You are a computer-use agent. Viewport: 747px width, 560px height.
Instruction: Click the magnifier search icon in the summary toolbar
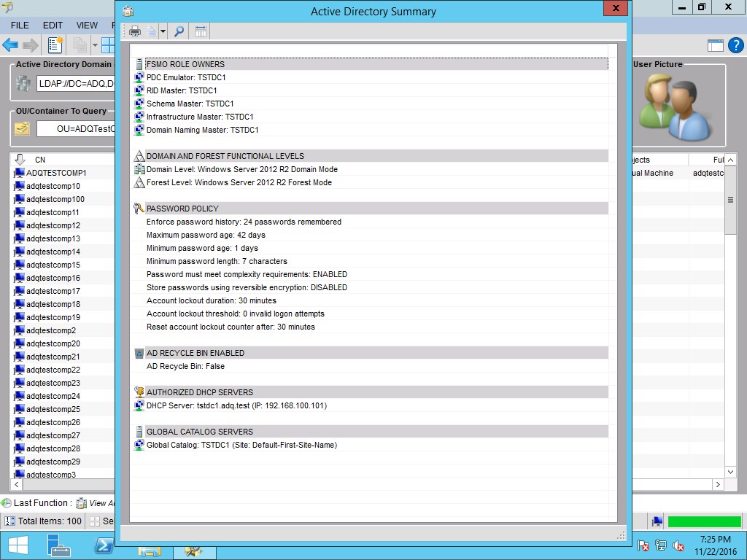[x=179, y=32]
